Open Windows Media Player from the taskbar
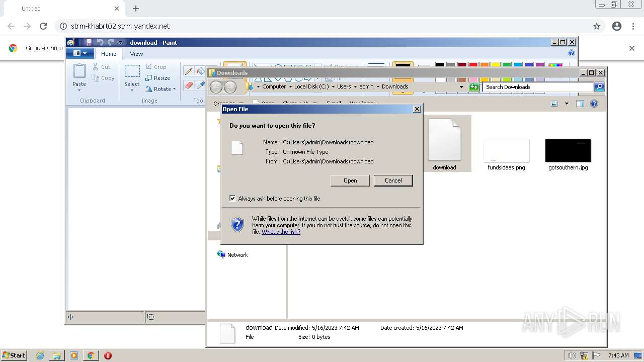This screenshot has width=644, height=362. click(74, 355)
